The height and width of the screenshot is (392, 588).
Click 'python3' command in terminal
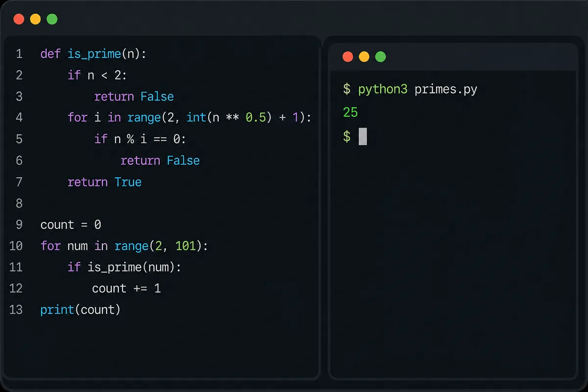click(x=383, y=90)
